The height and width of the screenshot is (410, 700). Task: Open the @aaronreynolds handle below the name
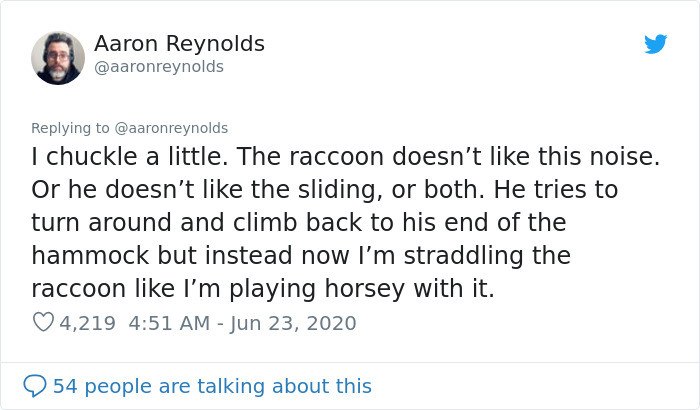click(158, 67)
